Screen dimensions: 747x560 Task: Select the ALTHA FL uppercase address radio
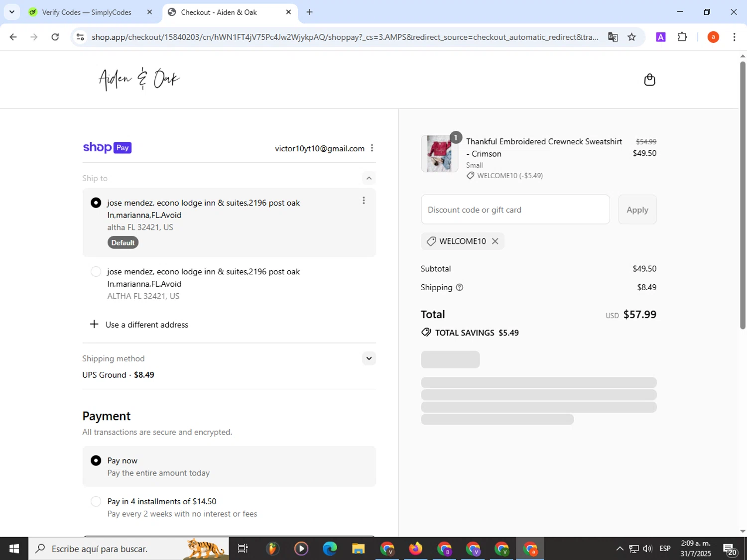point(96,271)
